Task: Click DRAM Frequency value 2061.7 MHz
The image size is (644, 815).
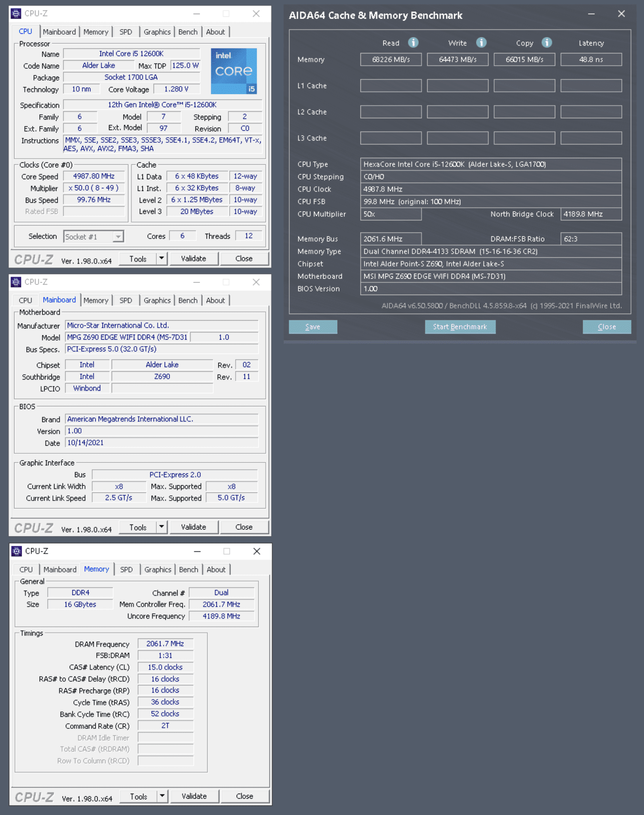Action: 165,644
